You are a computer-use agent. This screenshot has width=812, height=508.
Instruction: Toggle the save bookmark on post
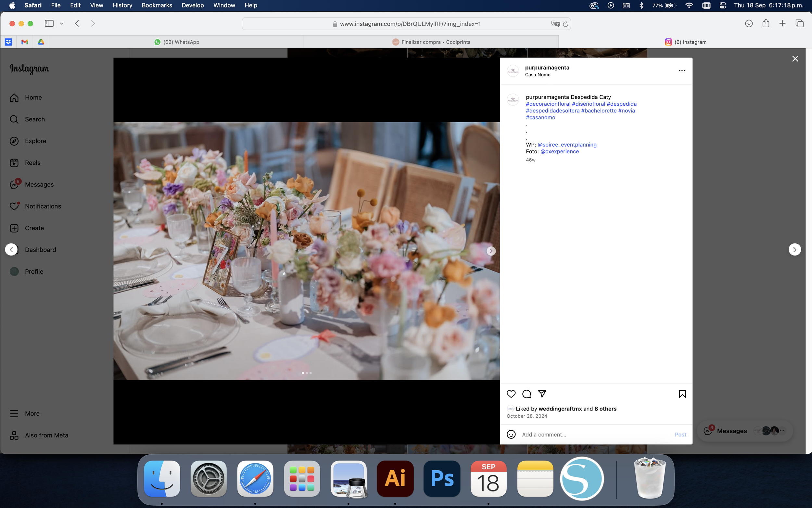point(682,394)
